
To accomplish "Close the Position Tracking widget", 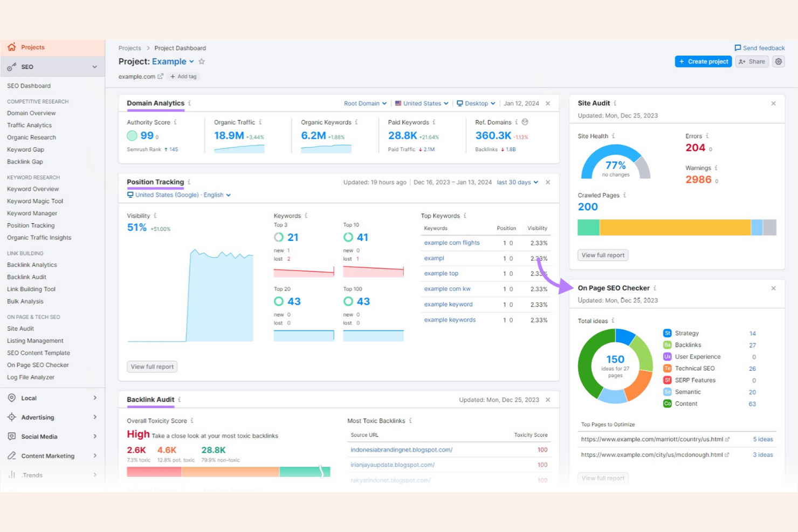I will (x=548, y=182).
